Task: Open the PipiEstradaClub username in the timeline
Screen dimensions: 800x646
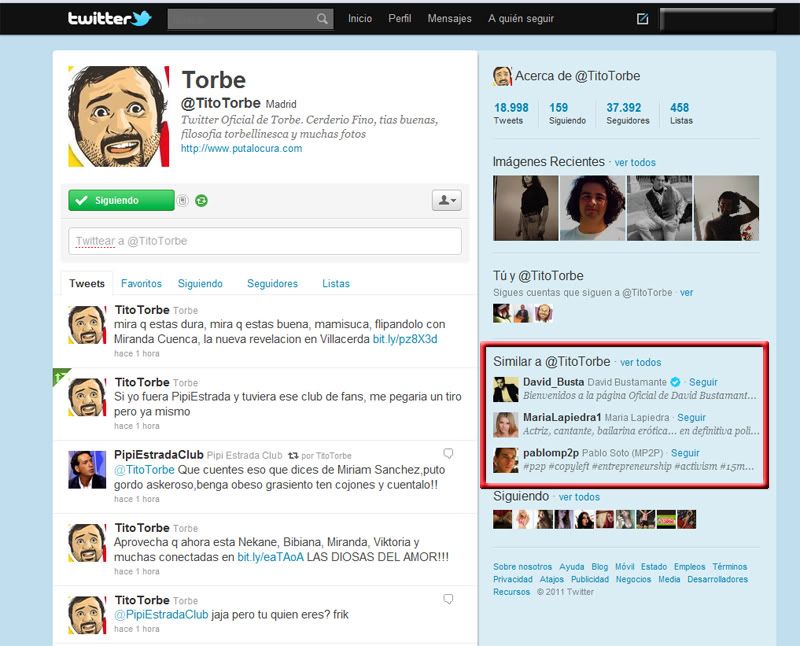Action: point(159,455)
